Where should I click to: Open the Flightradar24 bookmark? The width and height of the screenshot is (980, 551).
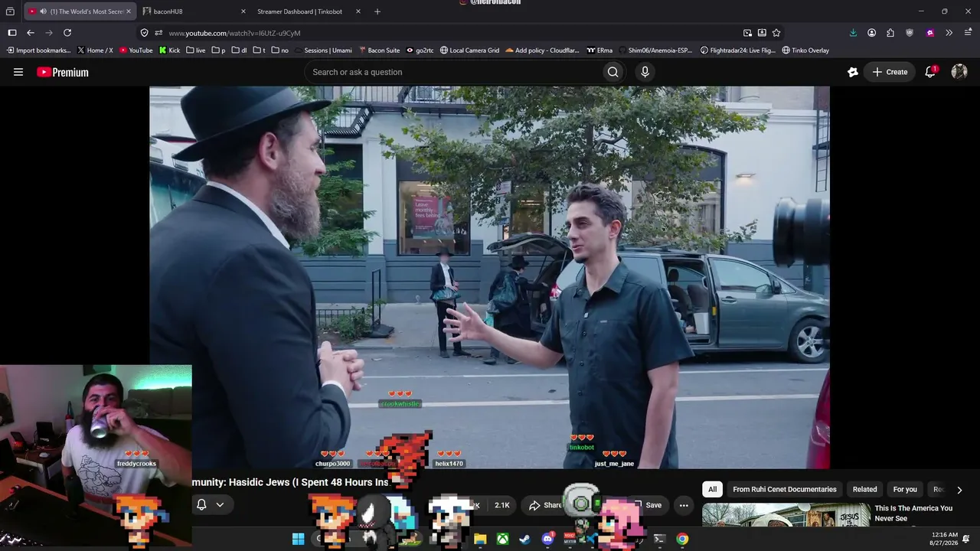click(x=738, y=51)
